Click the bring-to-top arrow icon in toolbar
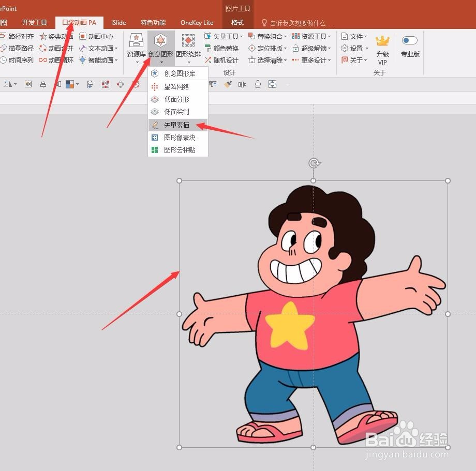This screenshot has height=471, width=476. click(213, 84)
